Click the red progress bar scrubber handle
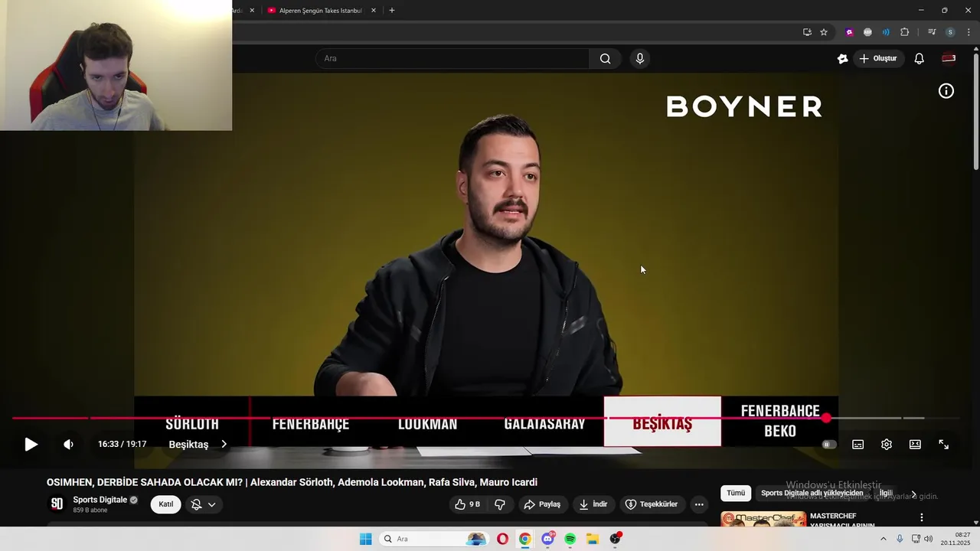The width and height of the screenshot is (980, 551). pyautogui.click(x=826, y=418)
